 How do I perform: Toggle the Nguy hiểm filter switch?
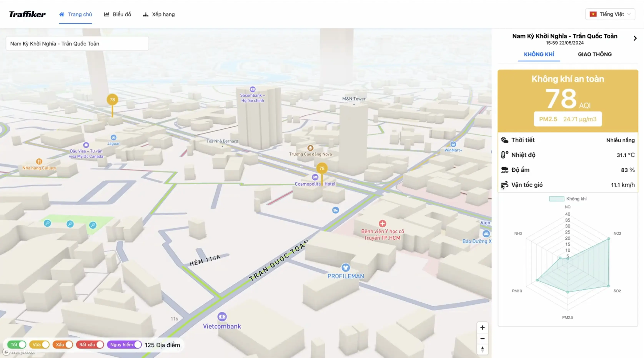124,345
